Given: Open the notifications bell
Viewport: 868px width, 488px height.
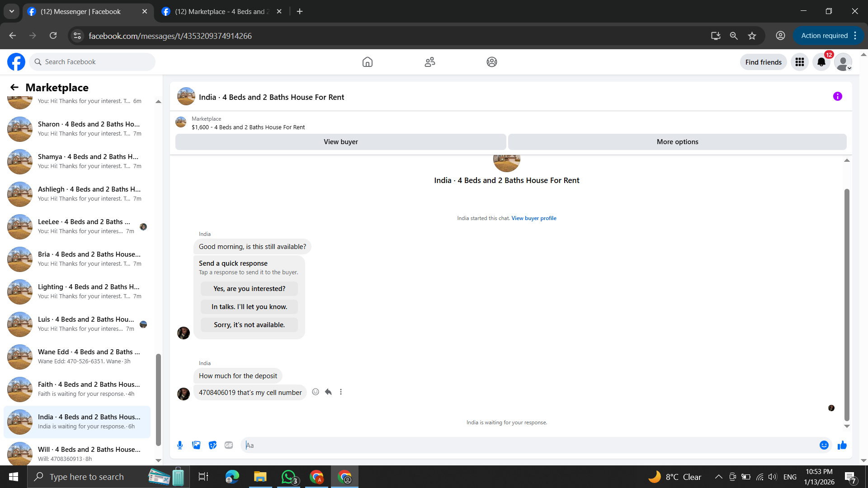Looking at the screenshot, I should 821,62.
